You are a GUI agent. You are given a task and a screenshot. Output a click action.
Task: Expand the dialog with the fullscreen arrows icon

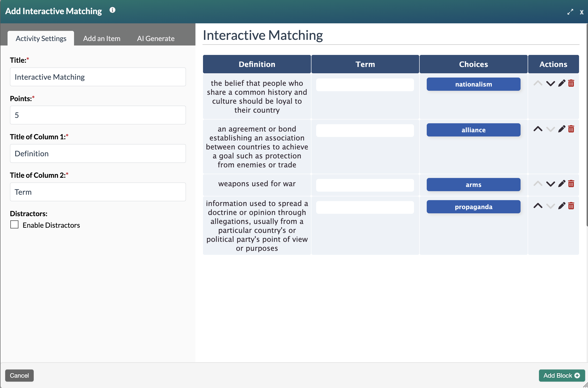click(x=570, y=12)
